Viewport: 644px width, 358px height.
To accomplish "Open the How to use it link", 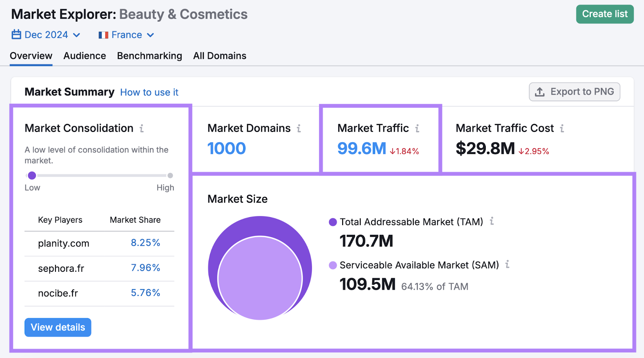I will pos(149,93).
